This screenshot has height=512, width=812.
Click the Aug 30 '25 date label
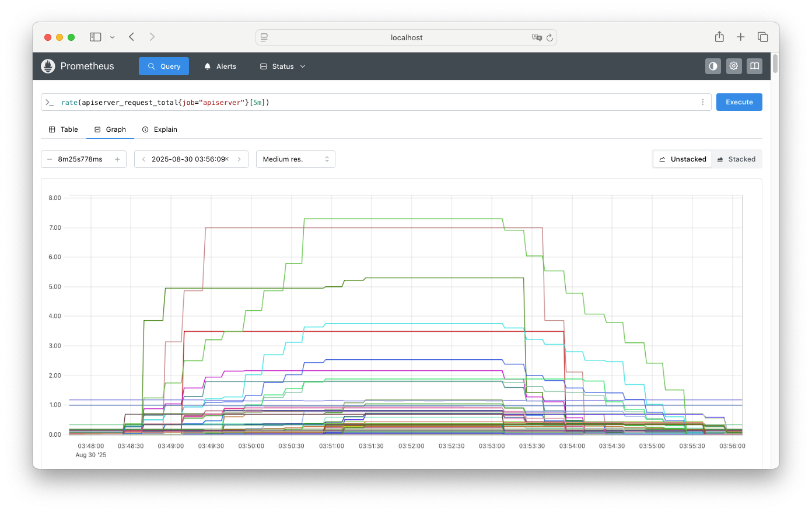(91, 455)
